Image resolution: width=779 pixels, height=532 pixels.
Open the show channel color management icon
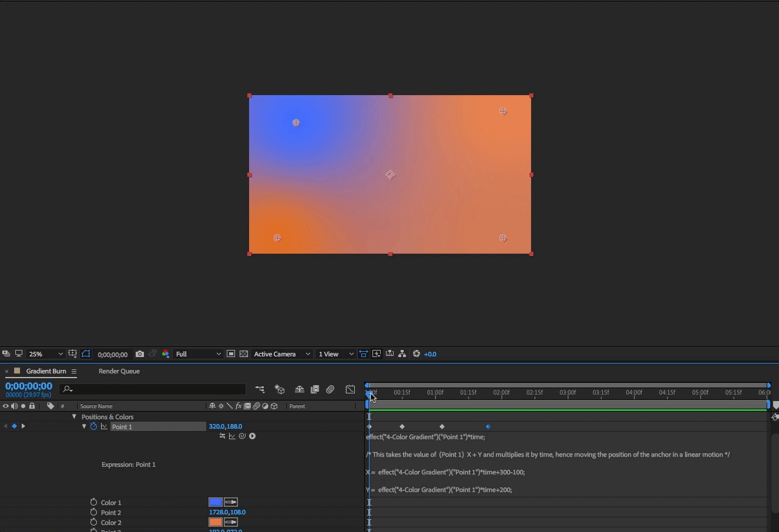pyautogui.click(x=166, y=353)
